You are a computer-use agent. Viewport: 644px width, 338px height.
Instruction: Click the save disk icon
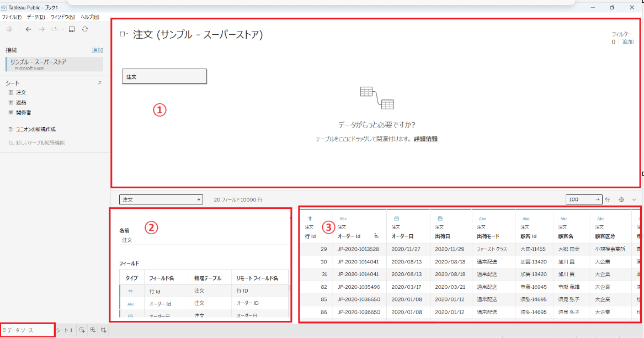[x=72, y=29]
